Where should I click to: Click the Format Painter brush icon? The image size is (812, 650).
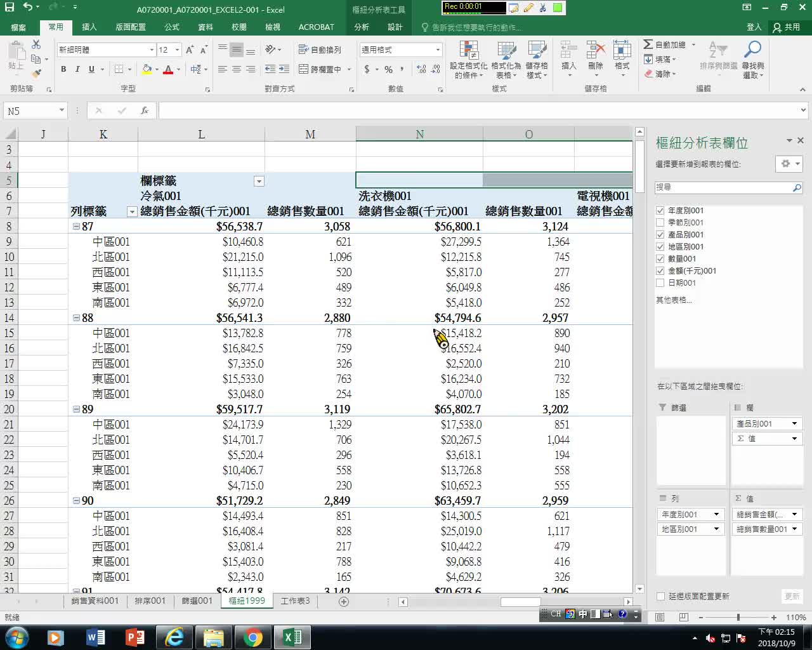tap(36, 74)
